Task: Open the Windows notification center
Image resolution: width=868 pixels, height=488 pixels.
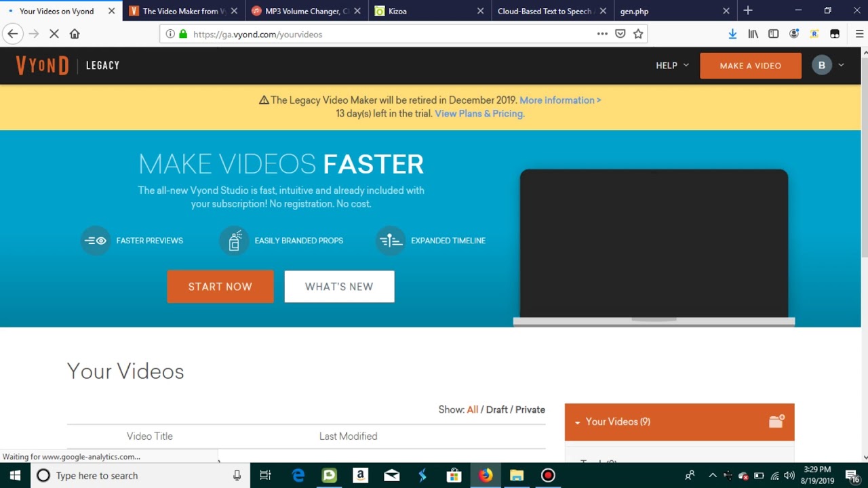Action: tap(852, 476)
